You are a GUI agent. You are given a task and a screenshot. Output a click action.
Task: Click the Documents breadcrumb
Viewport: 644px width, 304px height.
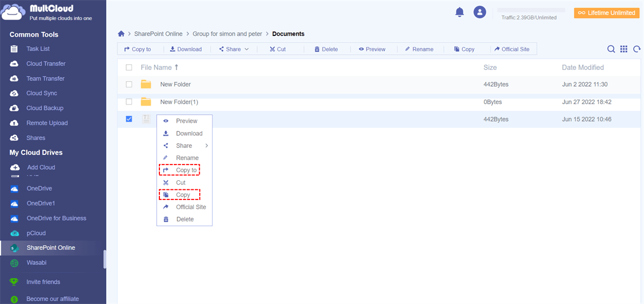[288, 34]
